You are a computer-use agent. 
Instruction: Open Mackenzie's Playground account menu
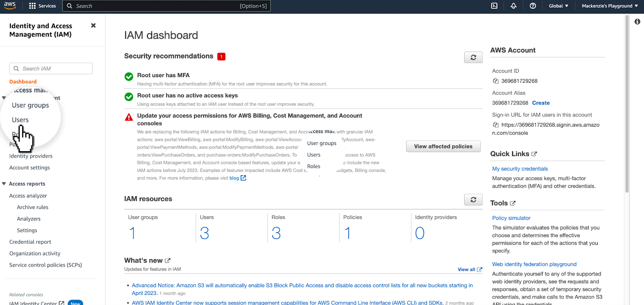coord(610,6)
